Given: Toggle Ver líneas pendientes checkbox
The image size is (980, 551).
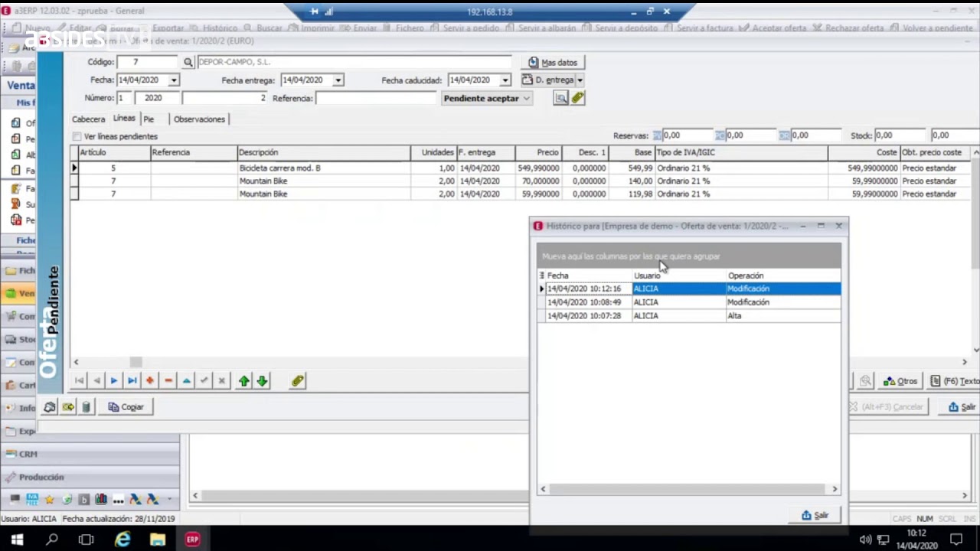Looking at the screenshot, I should pyautogui.click(x=77, y=136).
